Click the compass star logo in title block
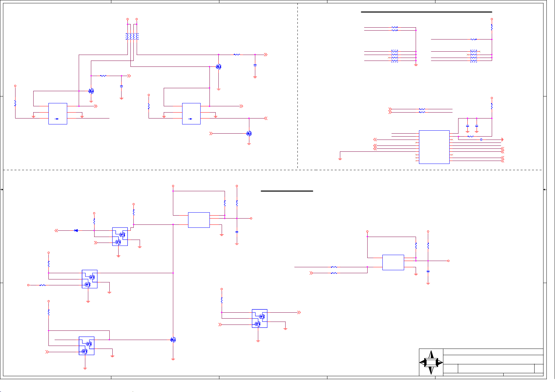The image size is (555, 392). tap(431, 362)
